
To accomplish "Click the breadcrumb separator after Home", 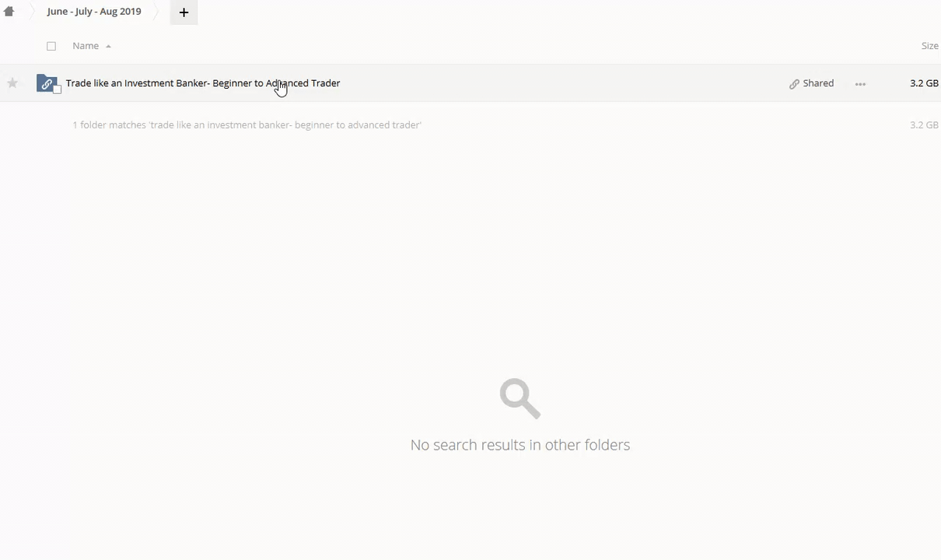I will pyautogui.click(x=30, y=12).
